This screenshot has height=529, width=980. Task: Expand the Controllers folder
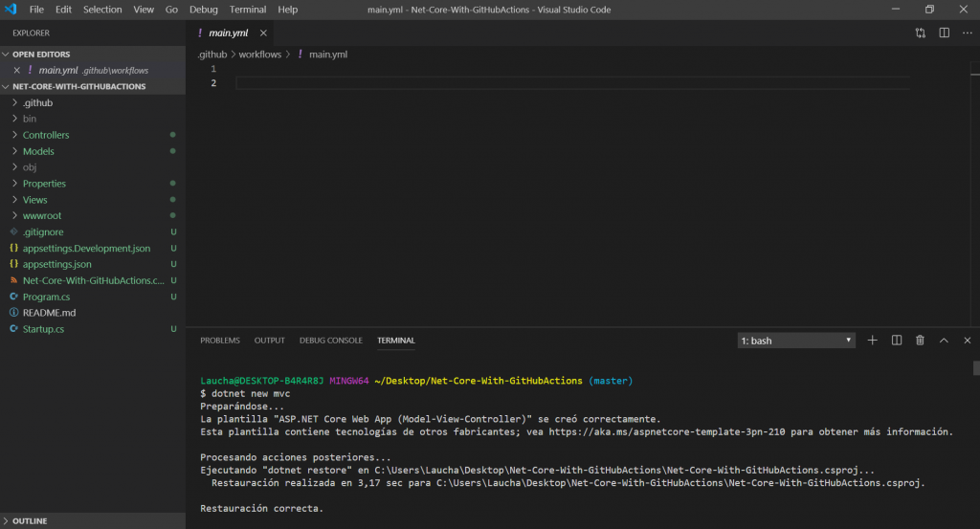tap(14, 135)
